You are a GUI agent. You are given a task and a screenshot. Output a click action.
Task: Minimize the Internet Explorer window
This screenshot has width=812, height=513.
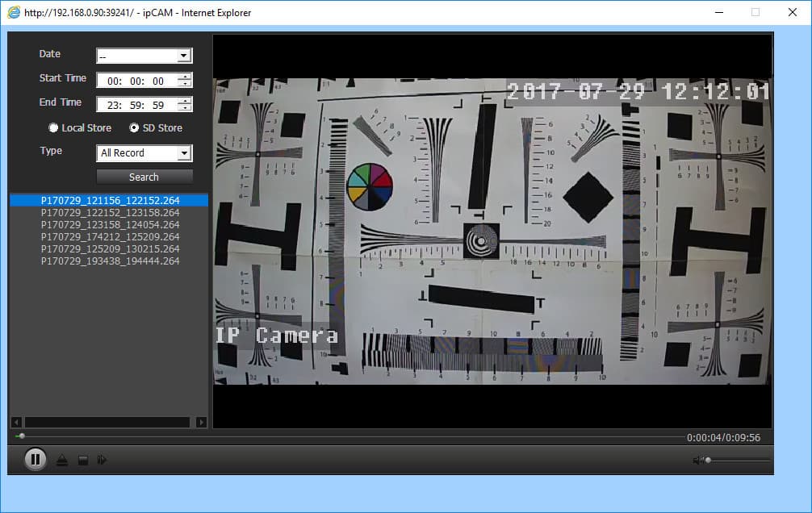coord(719,12)
